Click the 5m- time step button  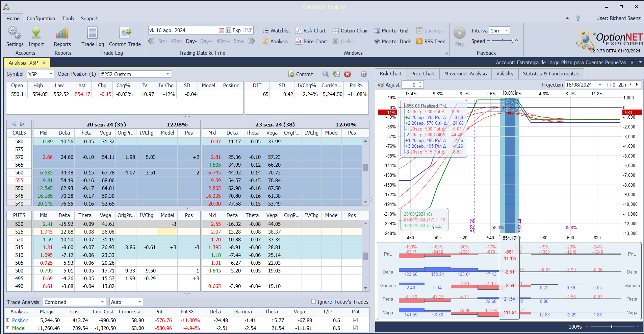pyautogui.click(x=163, y=41)
